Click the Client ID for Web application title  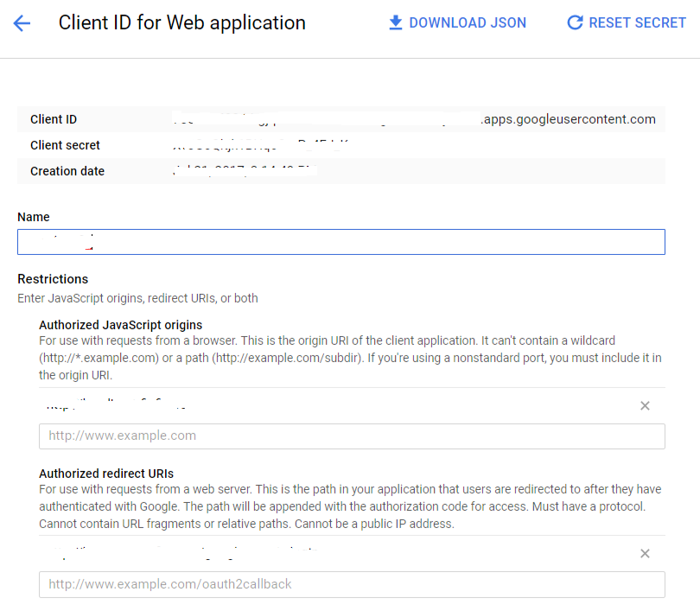coord(182,22)
